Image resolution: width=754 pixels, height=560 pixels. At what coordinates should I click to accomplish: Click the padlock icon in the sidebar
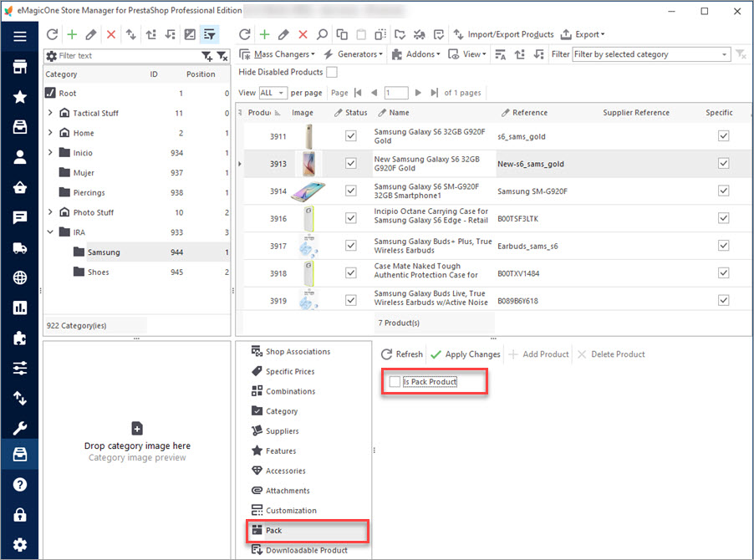point(20,514)
